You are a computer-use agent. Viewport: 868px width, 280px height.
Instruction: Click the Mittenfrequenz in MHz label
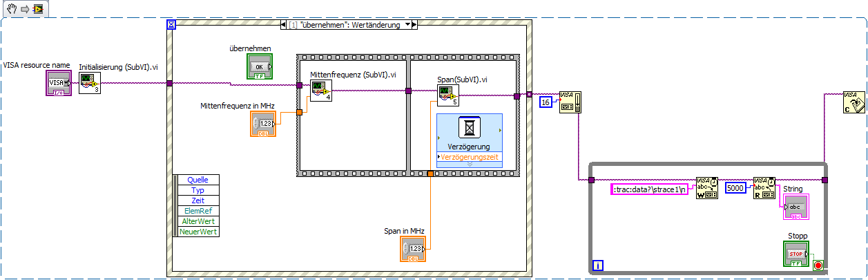pyautogui.click(x=238, y=106)
